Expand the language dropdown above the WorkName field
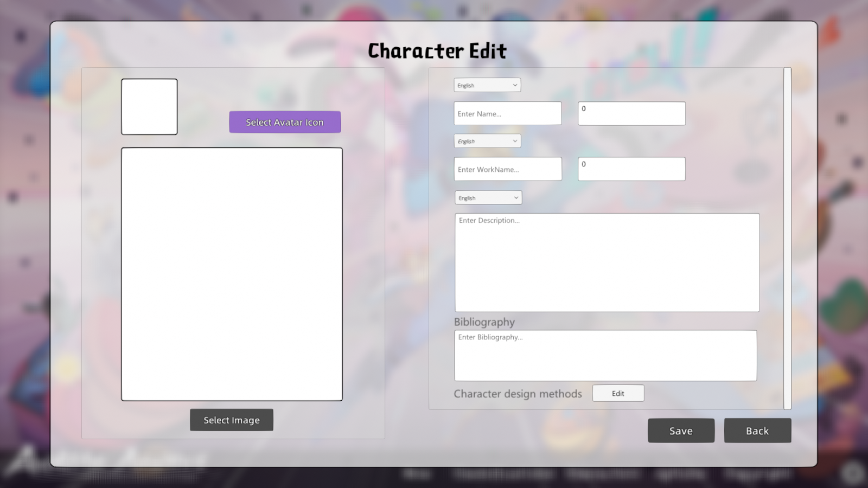This screenshot has width=868, height=488. (x=487, y=141)
